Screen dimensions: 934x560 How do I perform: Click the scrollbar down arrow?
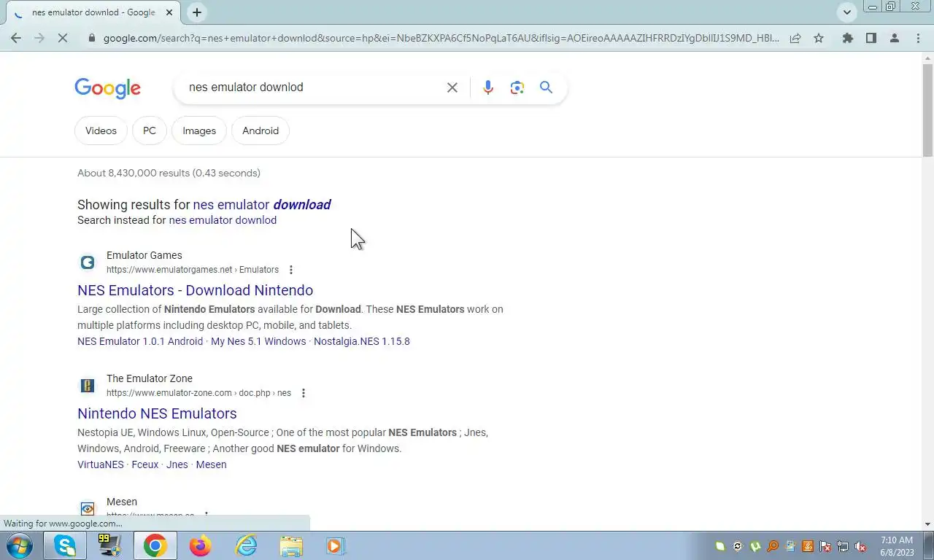pyautogui.click(x=927, y=524)
